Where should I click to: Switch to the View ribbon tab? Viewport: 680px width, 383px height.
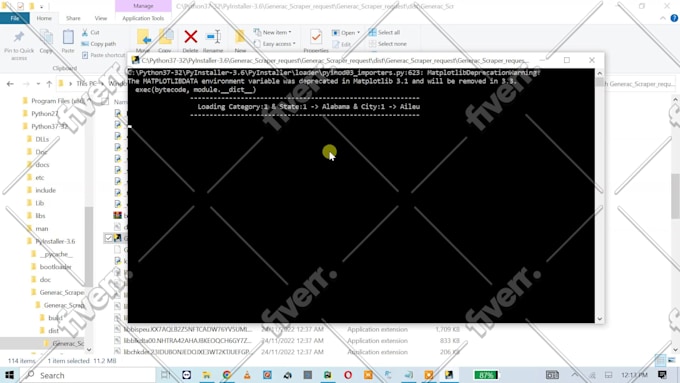click(x=101, y=18)
